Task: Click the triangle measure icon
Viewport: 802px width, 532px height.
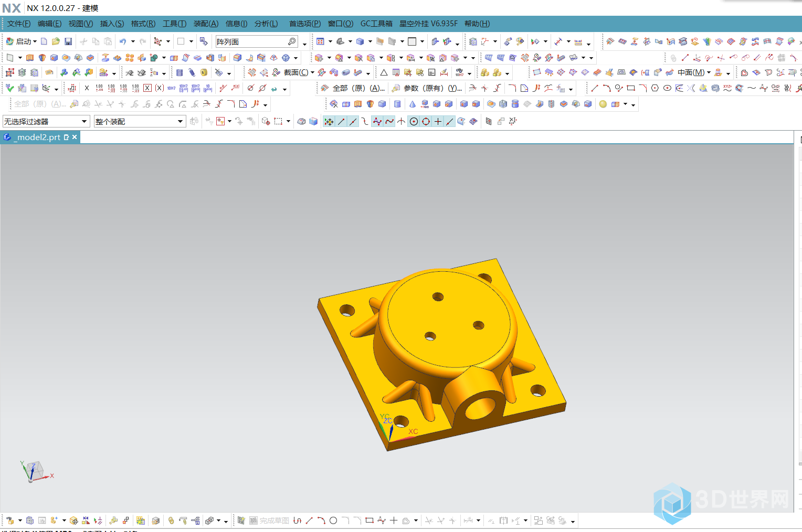Action: (384, 72)
